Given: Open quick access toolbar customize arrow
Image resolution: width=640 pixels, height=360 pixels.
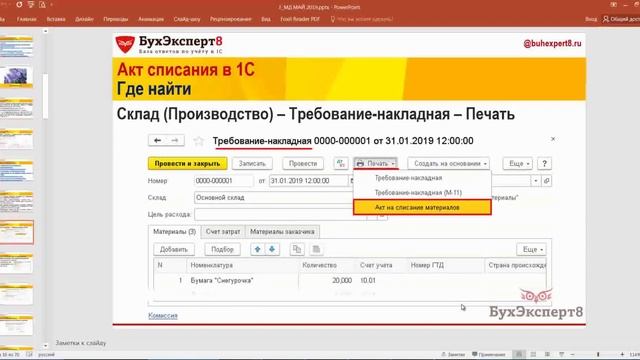Looking at the screenshot, I should pyautogui.click(x=52, y=5).
